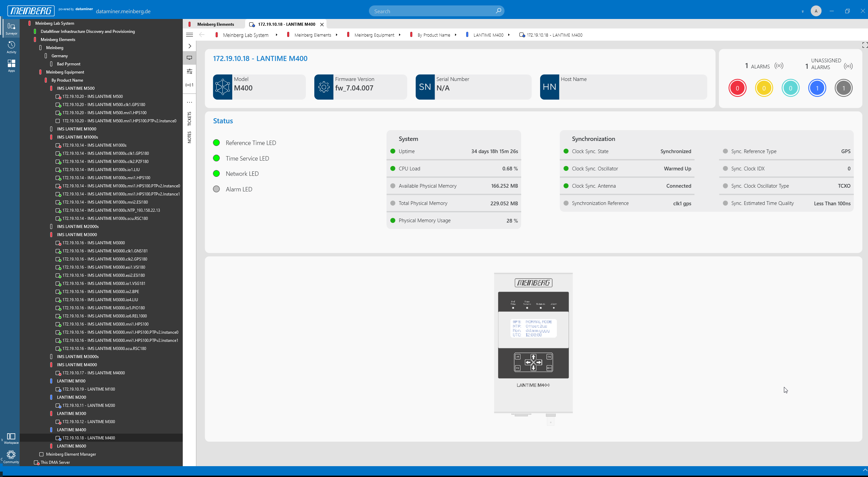Image resolution: width=868 pixels, height=477 pixels.
Task: Open the Community sidebar panel
Action: [x=11, y=457]
